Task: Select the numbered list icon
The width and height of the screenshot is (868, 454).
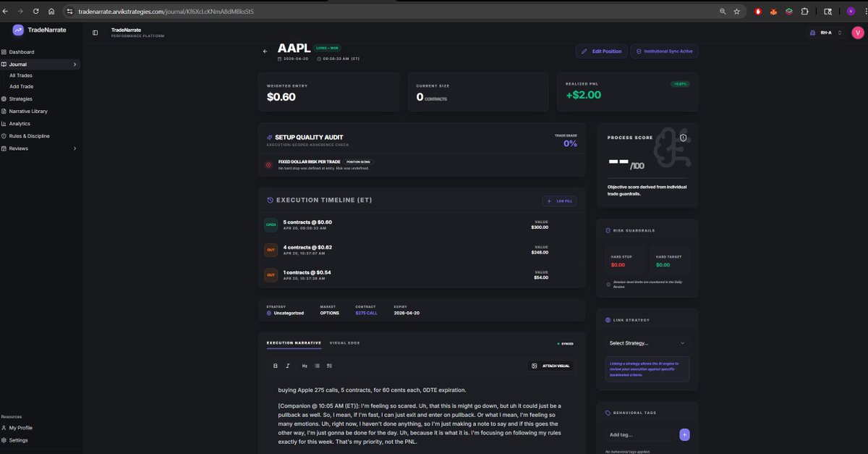Action: click(329, 366)
